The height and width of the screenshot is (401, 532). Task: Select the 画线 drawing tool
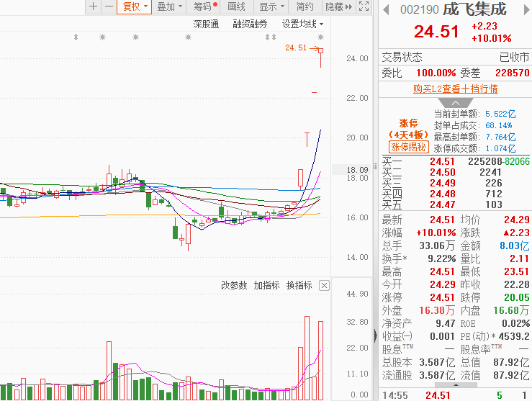click(236, 6)
